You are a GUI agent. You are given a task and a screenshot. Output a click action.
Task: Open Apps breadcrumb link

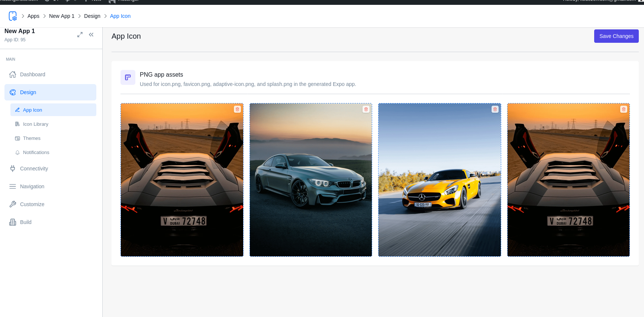click(x=33, y=16)
